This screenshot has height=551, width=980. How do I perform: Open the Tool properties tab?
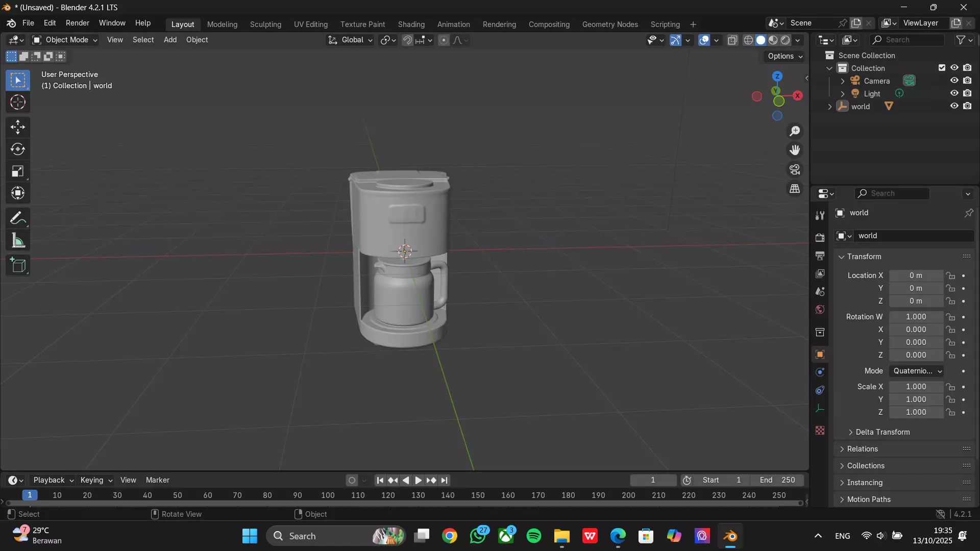pos(820,216)
